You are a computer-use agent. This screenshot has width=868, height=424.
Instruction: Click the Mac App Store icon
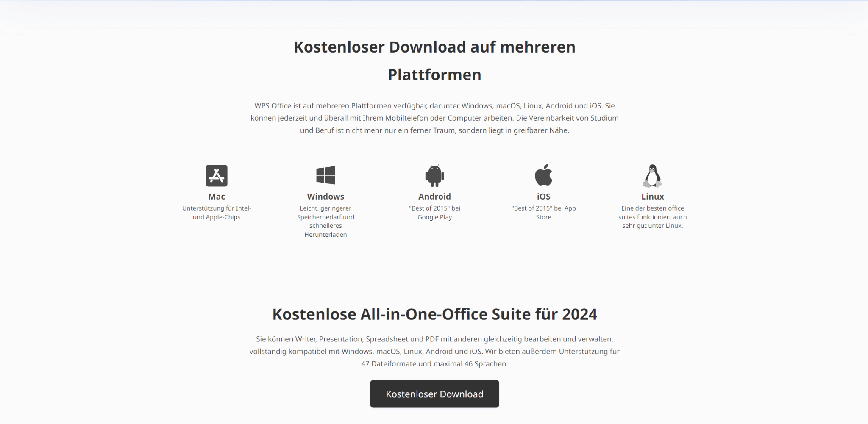(x=217, y=175)
